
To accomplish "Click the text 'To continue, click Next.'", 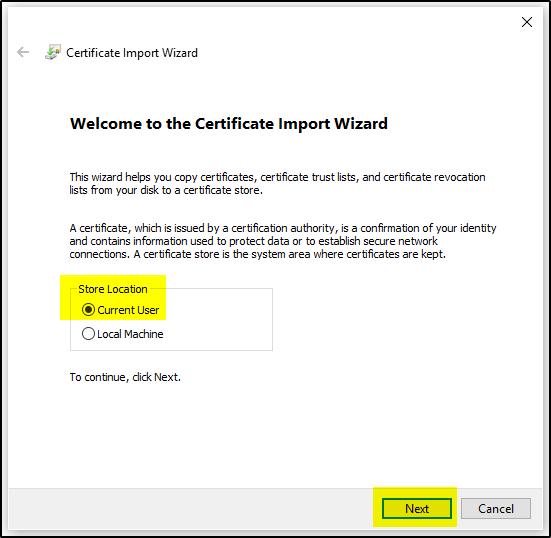I will point(125,377).
